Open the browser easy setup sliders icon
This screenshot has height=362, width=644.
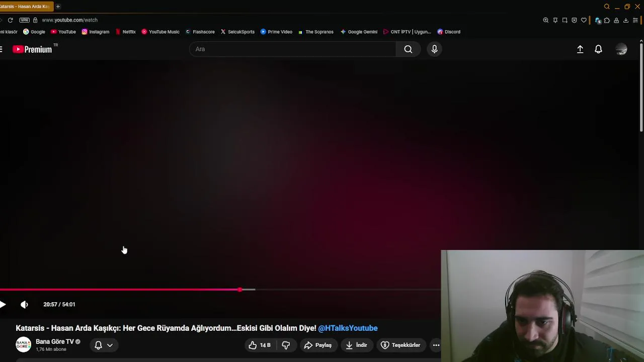[635, 20]
